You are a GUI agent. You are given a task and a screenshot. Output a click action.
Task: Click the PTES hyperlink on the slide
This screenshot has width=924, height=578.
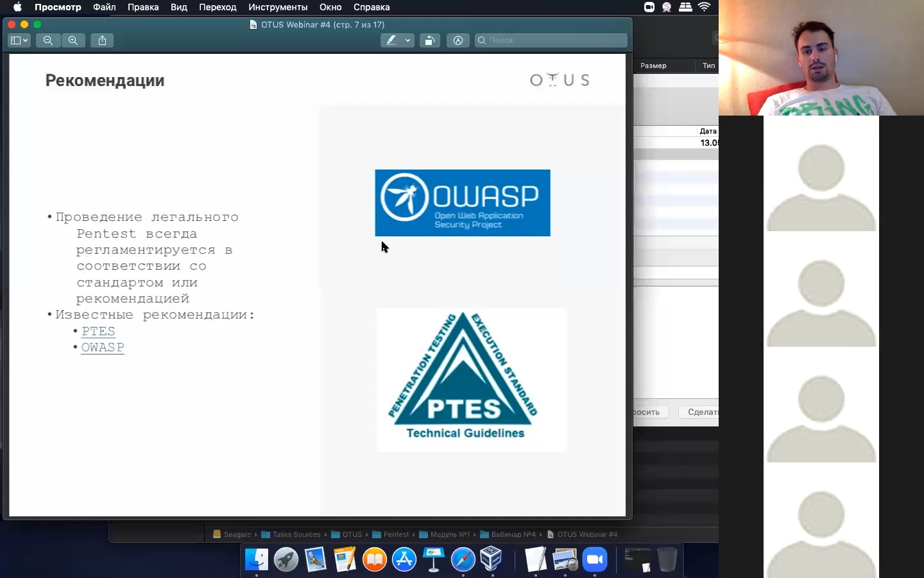pos(98,331)
